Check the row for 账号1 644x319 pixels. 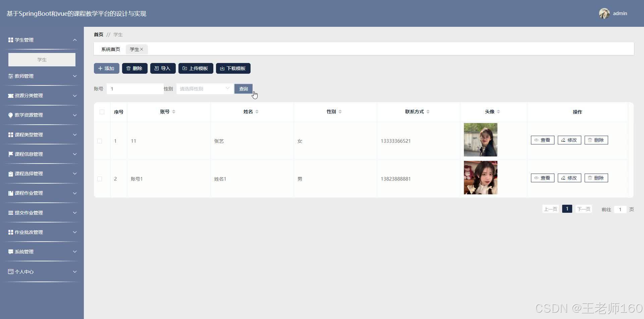[x=100, y=179]
